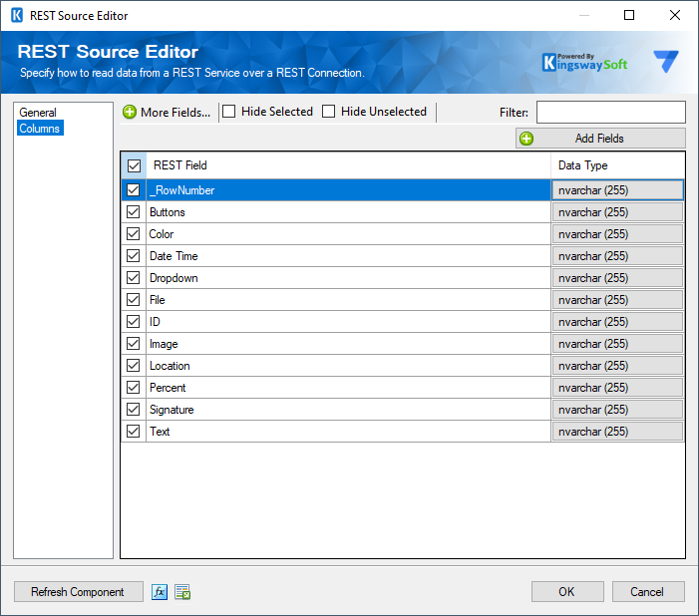Click the green plus icon on Add Fields
699x616 pixels.
coord(526,139)
